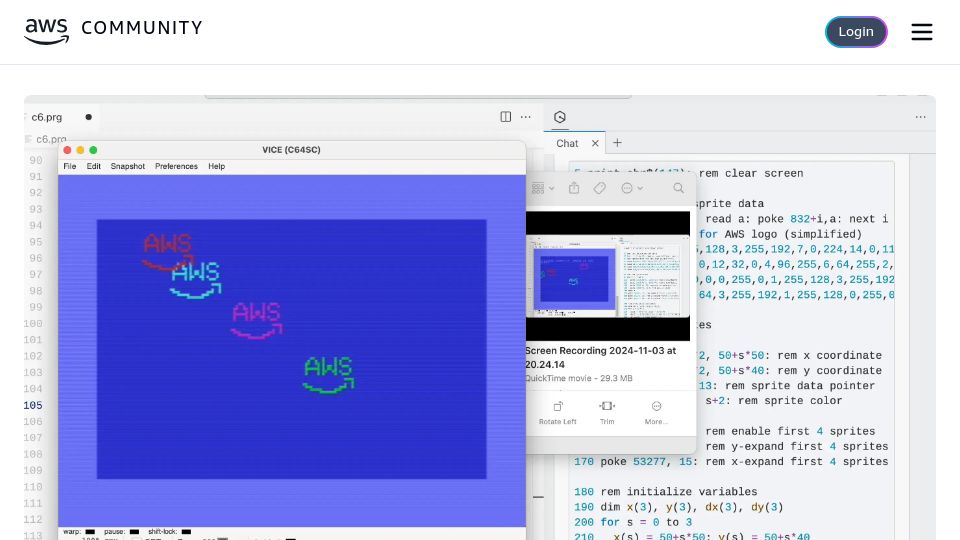
Task: Open editor more actions ellipsis
Action: coord(525,116)
